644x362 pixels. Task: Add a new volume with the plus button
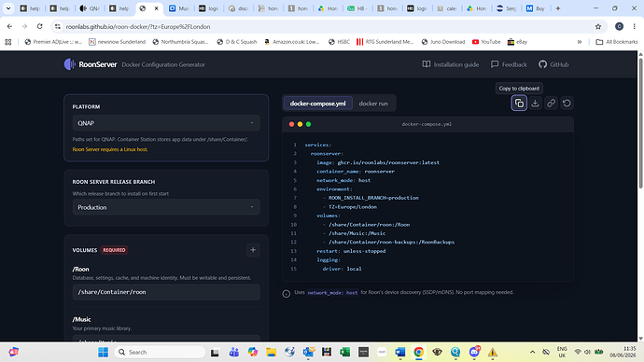253,250
